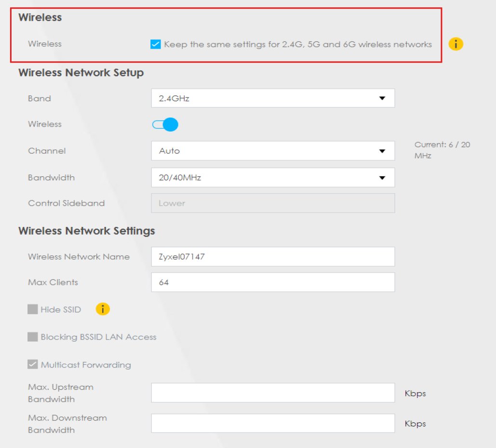Click the Max Clients field showing 64

tap(273, 282)
